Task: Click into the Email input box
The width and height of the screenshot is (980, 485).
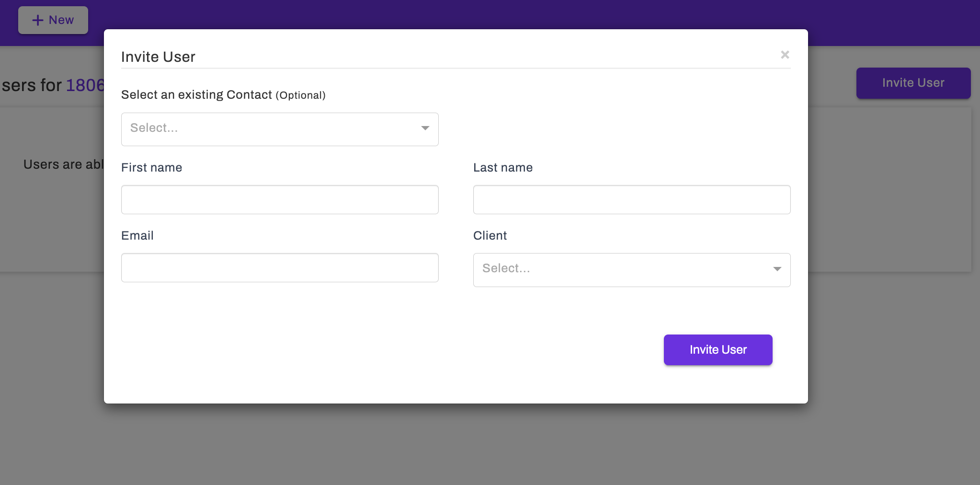Action: [280, 267]
